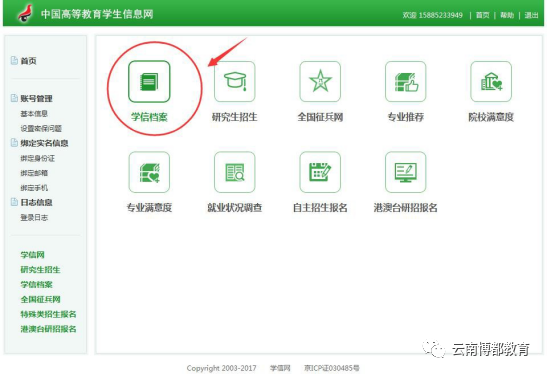This screenshot has height=374, width=547.
Task: Open 基本信息 under 账号管理
Action: click(34, 113)
